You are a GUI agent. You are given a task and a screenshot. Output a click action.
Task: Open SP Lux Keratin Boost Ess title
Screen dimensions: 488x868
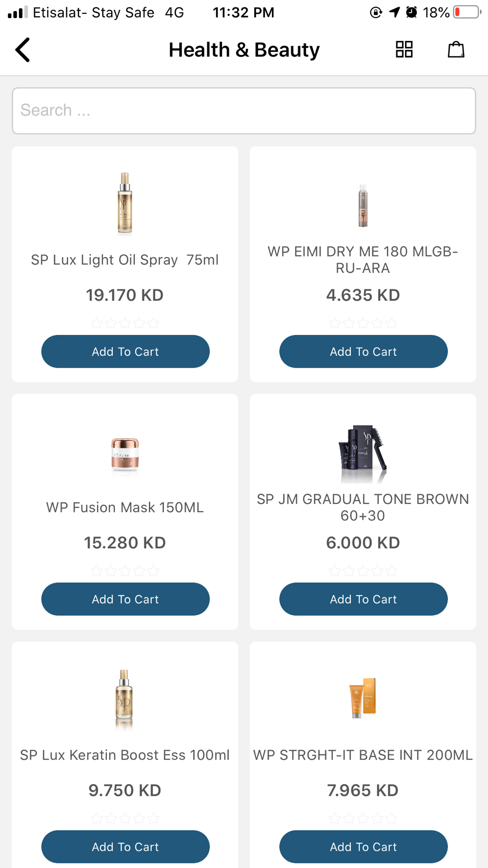(x=125, y=755)
